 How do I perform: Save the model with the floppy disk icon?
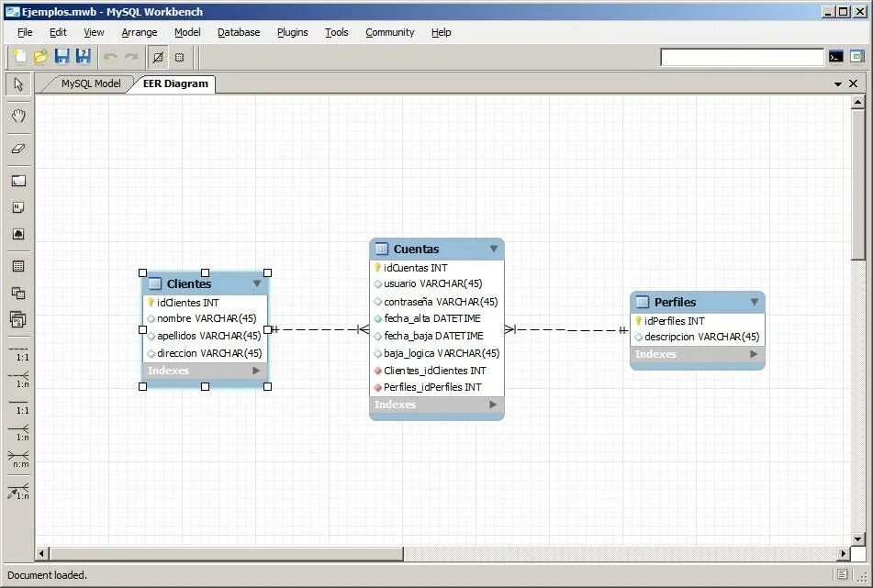click(62, 57)
